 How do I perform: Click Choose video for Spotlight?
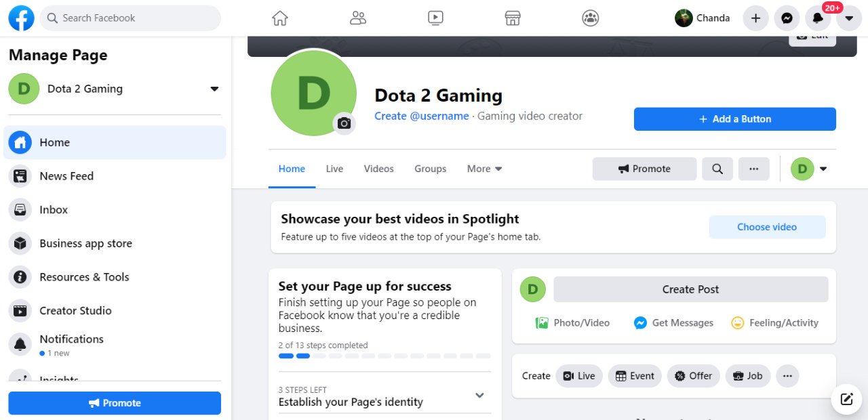pos(768,227)
